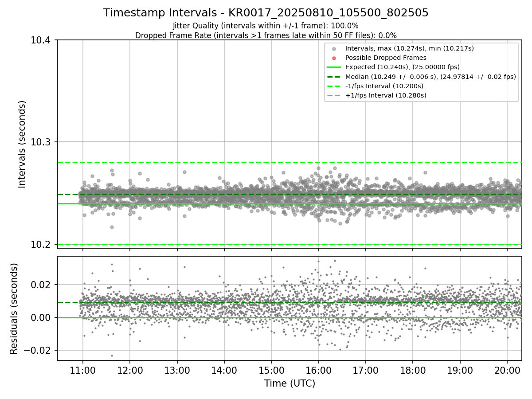The height and width of the screenshot is (399, 532).
Task: Click the gray dot marker beside 'Intervals, max' legend
Action: click(x=334, y=49)
